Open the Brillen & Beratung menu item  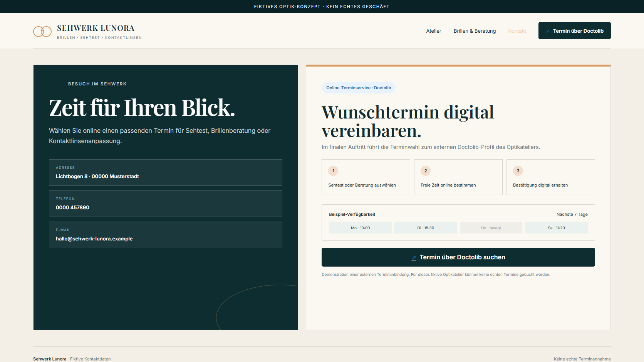[x=475, y=31]
